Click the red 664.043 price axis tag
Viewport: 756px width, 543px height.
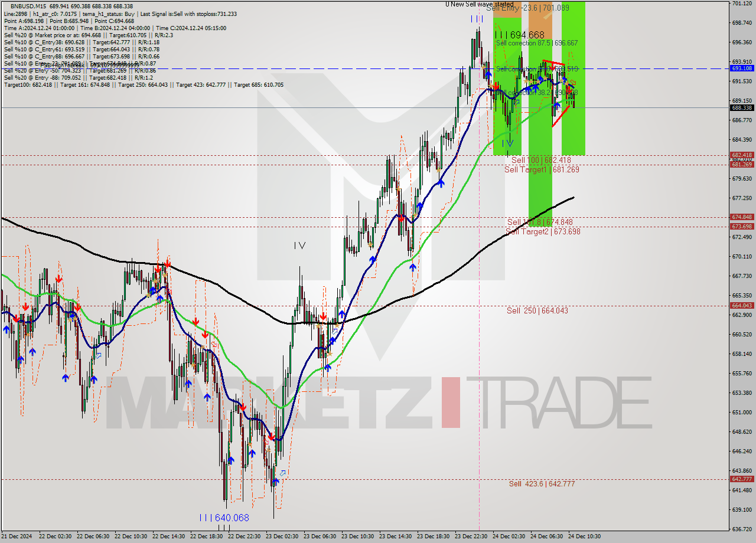point(742,306)
